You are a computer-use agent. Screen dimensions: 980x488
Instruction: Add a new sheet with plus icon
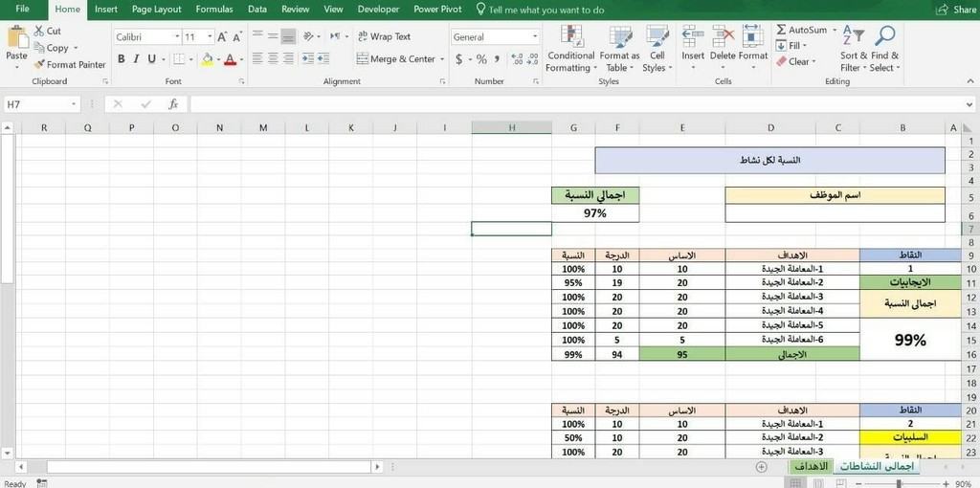pyautogui.click(x=761, y=467)
